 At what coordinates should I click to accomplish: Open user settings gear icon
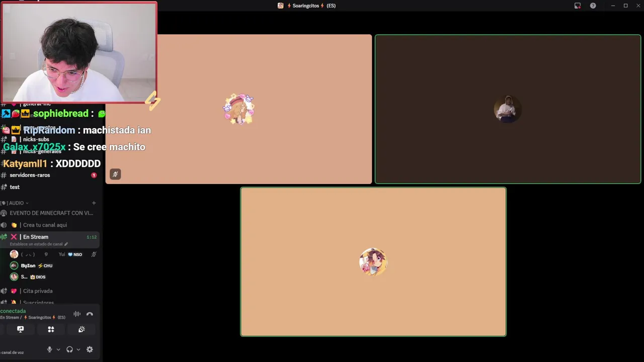point(90,349)
